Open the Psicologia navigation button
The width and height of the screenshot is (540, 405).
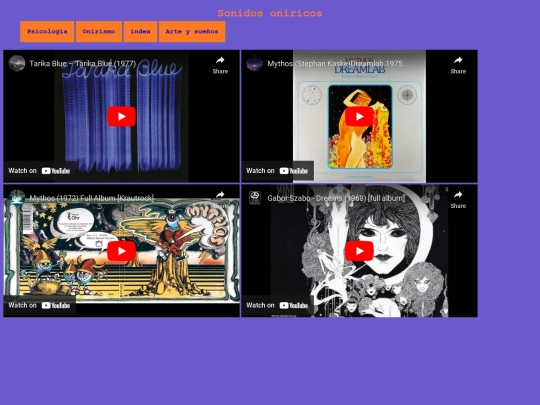[47, 32]
